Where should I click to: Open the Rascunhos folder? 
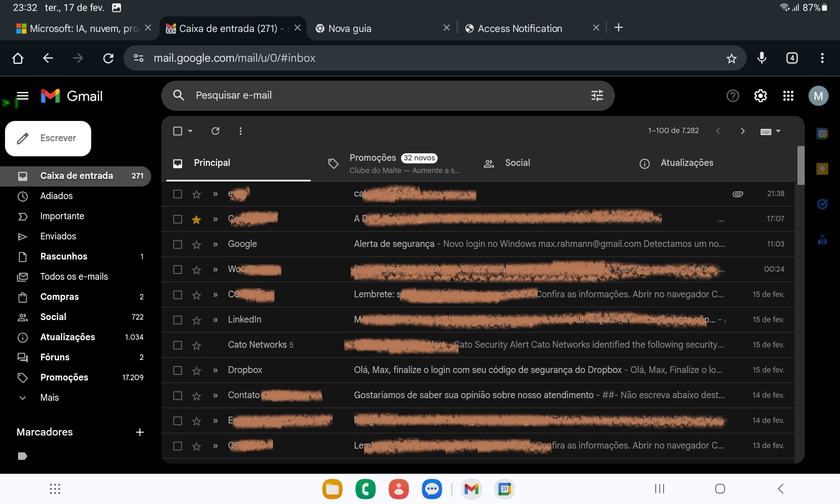pyautogui.click(x=64, y=257)
